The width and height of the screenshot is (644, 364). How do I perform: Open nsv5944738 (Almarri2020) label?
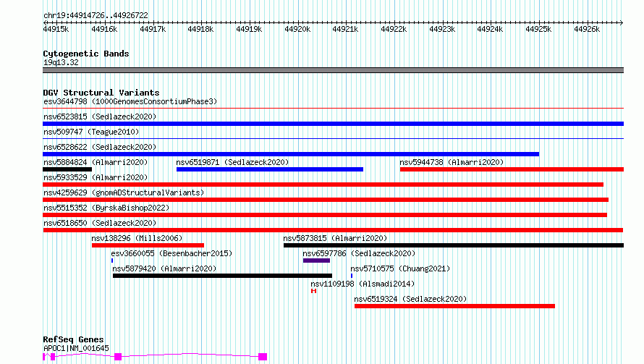[x=452, y=162]
